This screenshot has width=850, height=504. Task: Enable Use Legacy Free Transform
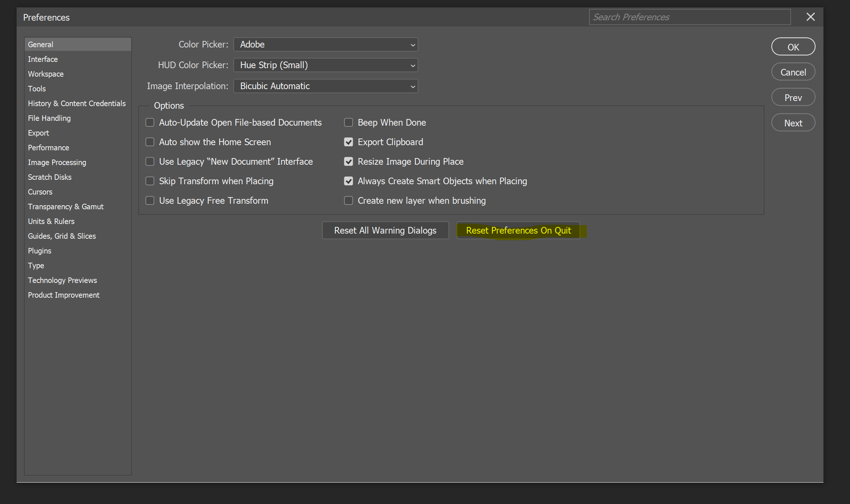(x=150, y=200)
